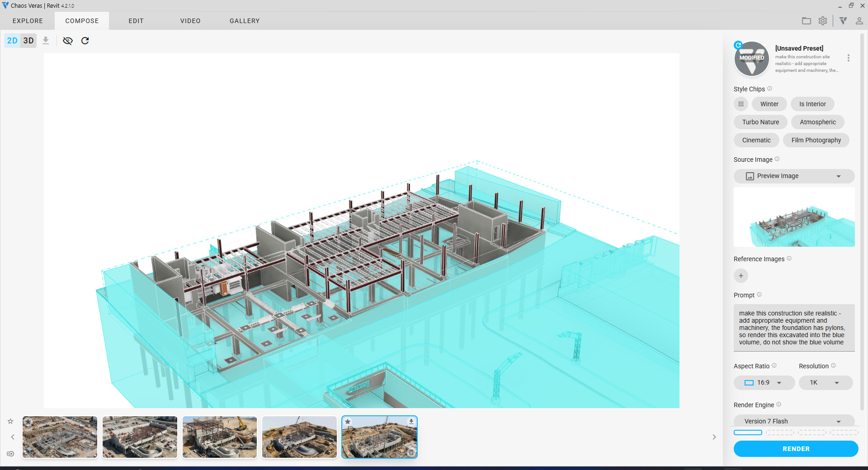
Task: Expand the Preview Image source dropdown
Action: [794, 176]
